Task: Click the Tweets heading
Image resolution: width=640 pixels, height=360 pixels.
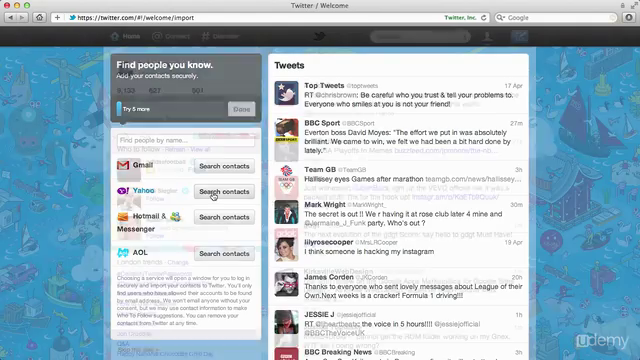Action: point(289,65)
